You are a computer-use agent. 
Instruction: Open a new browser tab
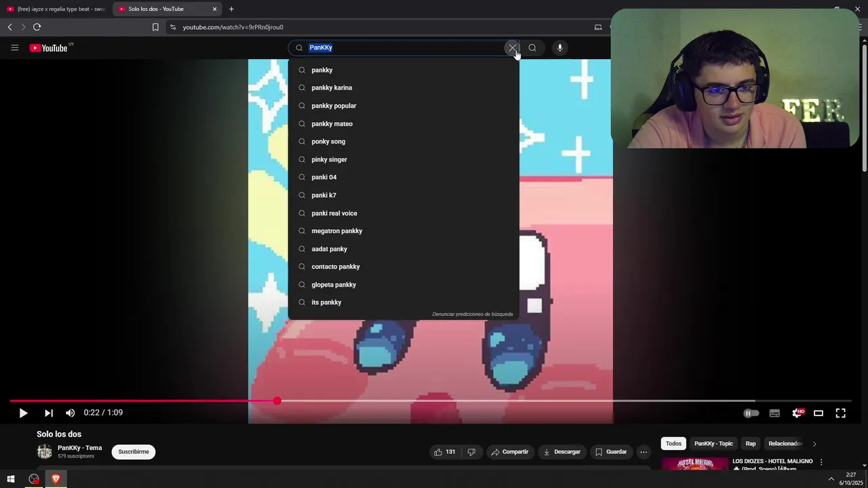pyautogui.click(x=231, y=9)
